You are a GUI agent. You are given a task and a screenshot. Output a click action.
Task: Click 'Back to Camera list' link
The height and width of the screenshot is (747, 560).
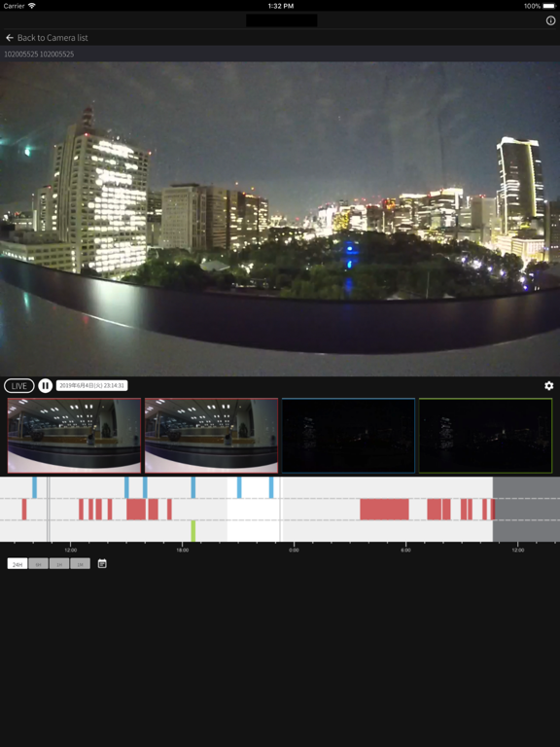(52, 38)
